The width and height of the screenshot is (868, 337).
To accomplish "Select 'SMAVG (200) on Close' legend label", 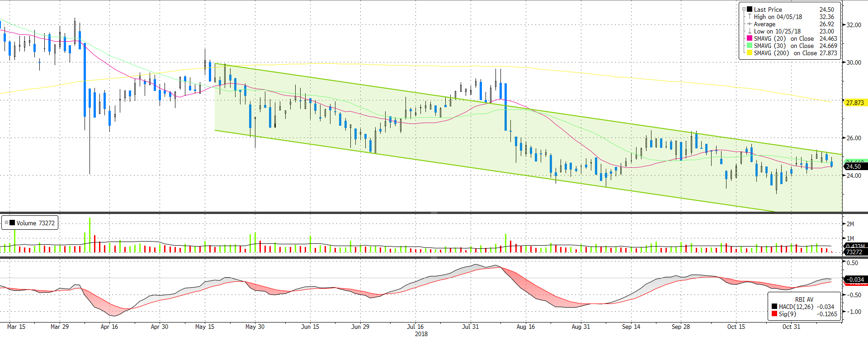I will pos(785,53).
